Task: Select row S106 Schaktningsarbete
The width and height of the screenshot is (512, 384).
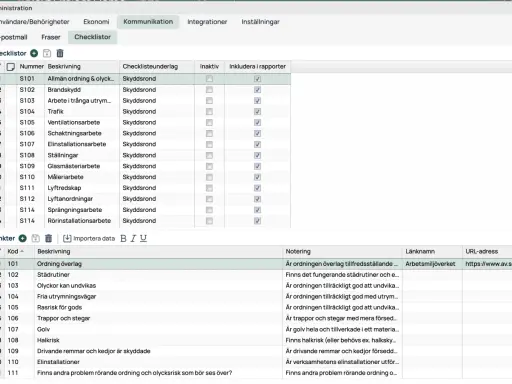Action: [x=145, y=133]
